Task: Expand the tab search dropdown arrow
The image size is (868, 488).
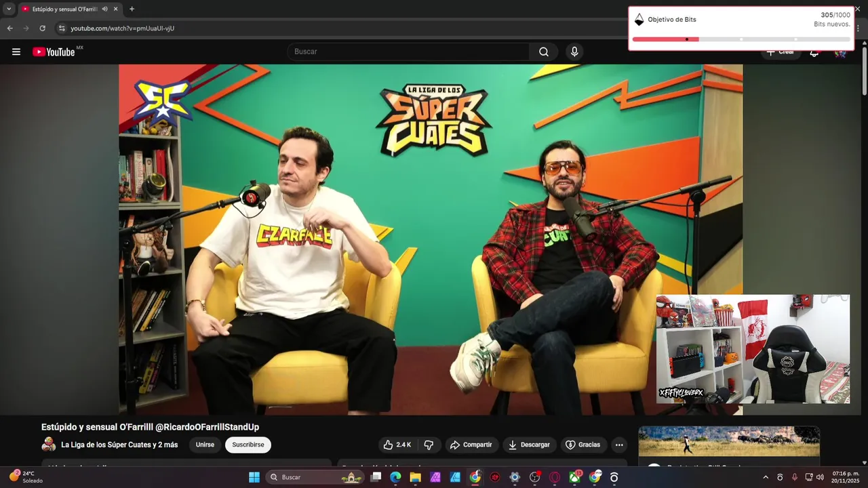Action: point(9,9)
